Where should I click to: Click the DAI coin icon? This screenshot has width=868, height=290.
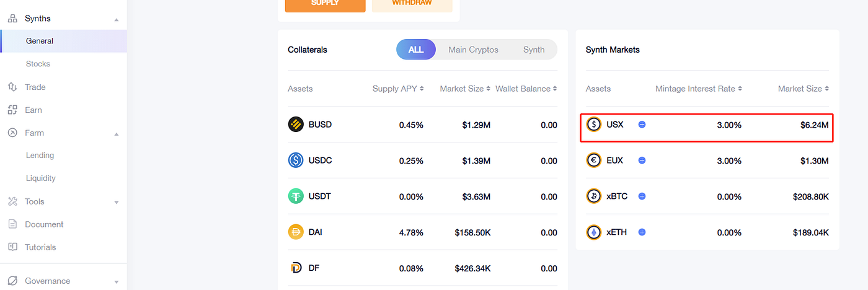pyautogui.click(x=296, y=232)
